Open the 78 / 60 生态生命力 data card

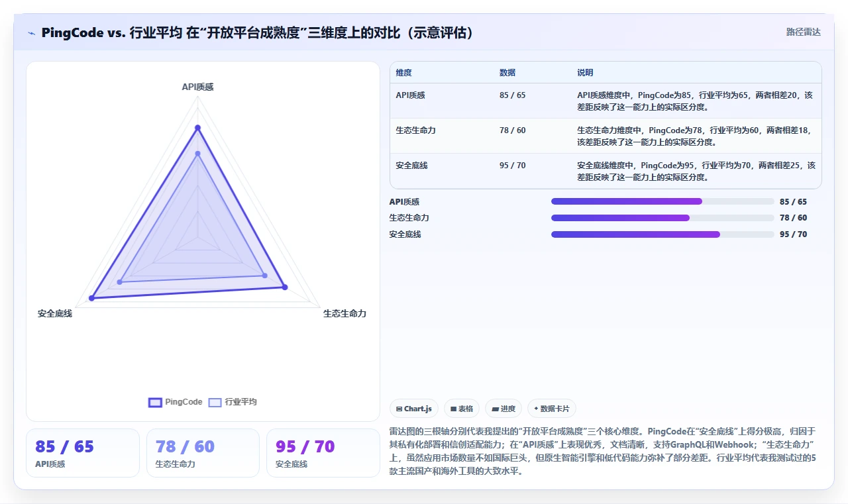coord(203,453)
